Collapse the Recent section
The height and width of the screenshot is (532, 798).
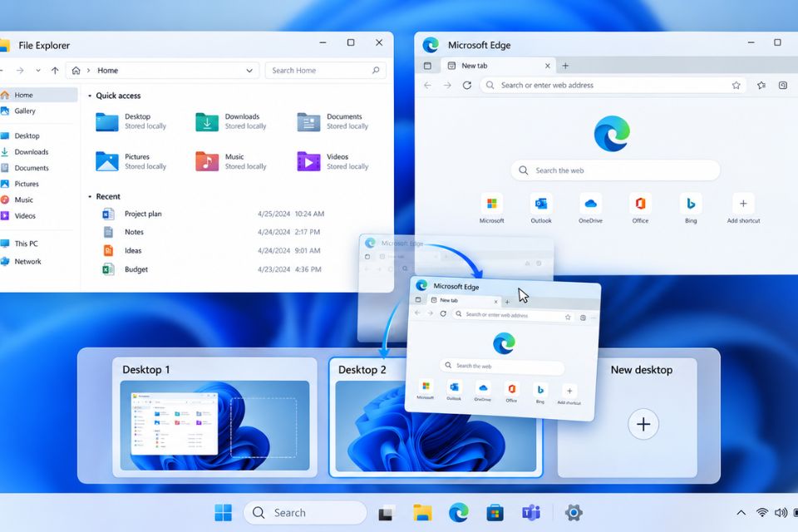click(x=90, y=196)
